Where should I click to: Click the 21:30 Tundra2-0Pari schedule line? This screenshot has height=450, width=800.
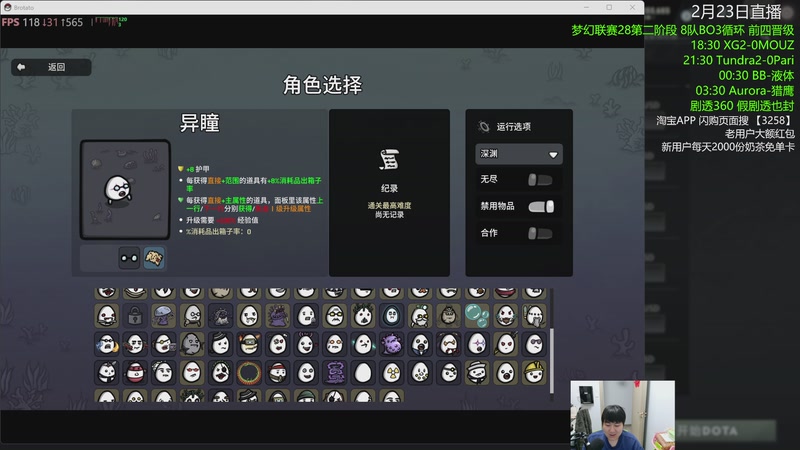pos(738,60)
